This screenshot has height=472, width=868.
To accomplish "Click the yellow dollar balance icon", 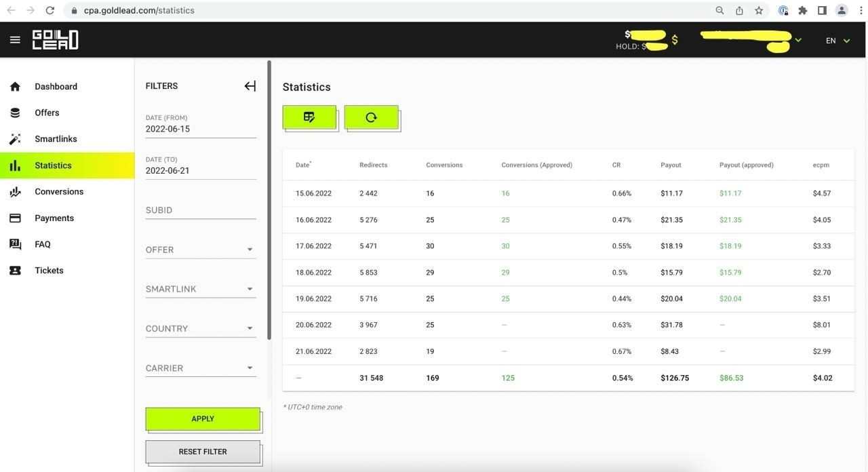I will click(x=675, y=40).
